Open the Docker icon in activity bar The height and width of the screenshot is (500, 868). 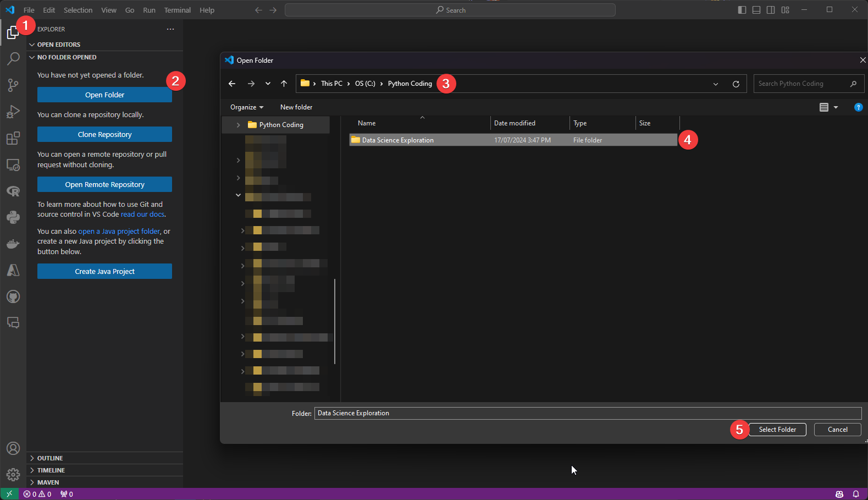pos(13,244)
